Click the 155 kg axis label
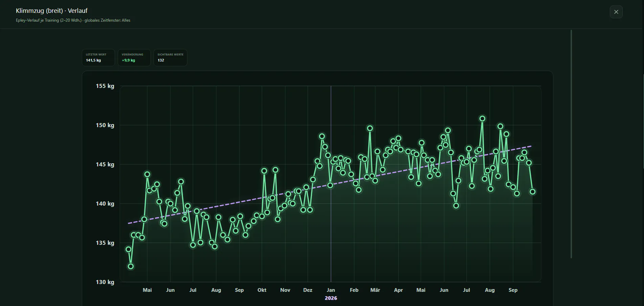Image resolution: width=644 pixels, height=306 pixels. pos(105,86)
